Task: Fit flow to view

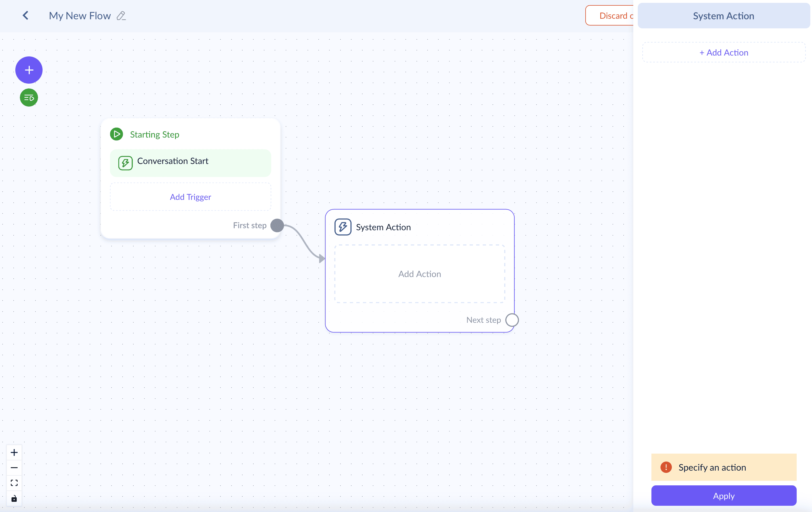Action: tap(14, 483)
